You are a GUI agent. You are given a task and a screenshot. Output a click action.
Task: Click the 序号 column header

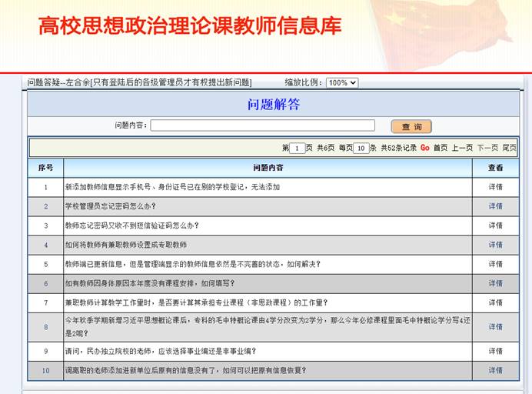[x=45, y=168]
